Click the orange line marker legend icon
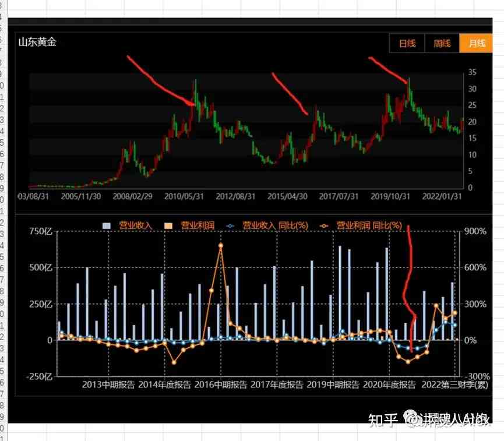The image size is (504, 441). point(325,225)
